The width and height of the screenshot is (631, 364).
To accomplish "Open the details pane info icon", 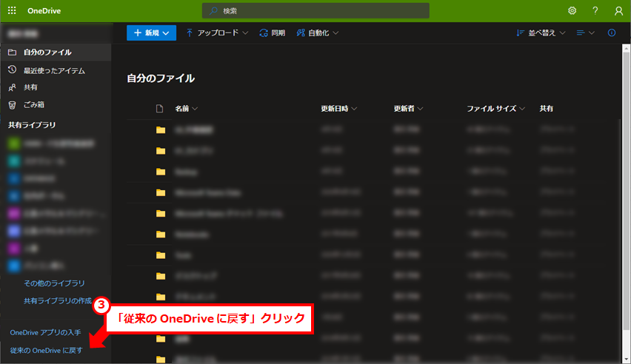I will click(612, 33).
